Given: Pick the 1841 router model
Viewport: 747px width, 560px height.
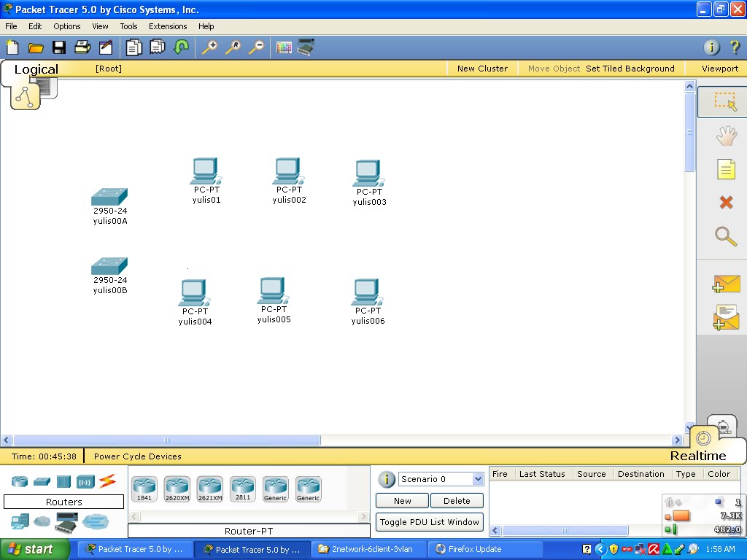Looking at the screenshot, I should point(144,489).
